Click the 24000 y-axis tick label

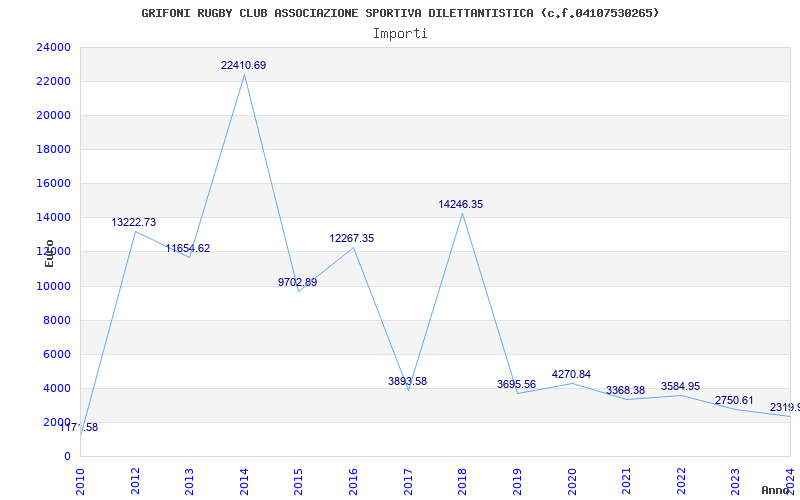tap(54, 47)
